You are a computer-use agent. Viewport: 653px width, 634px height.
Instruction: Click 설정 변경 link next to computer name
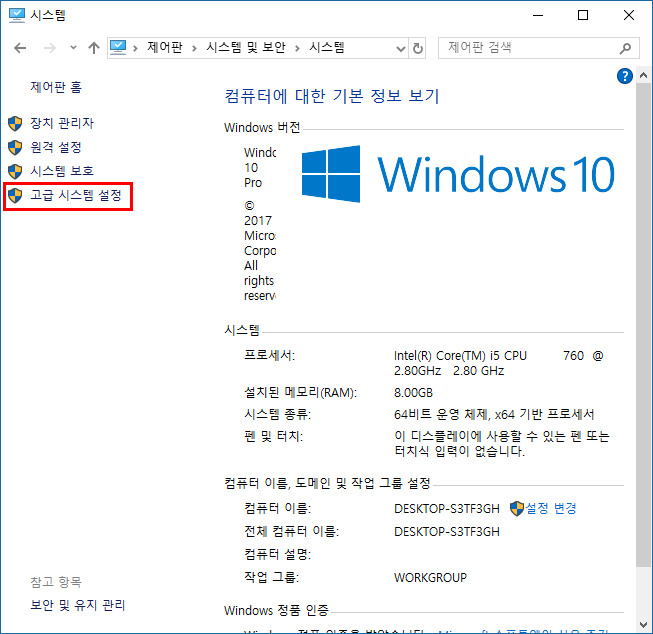click(x=551, y=508)
